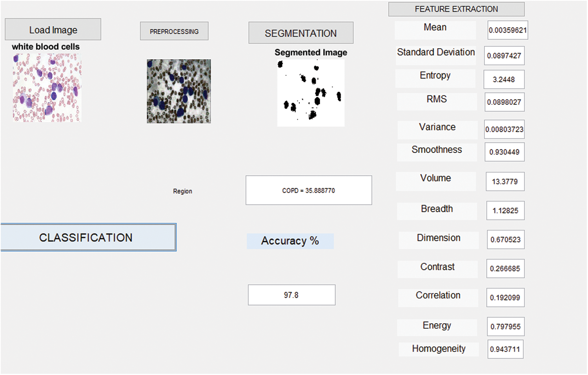Start the CLASSIFICATION process
Image resolution: width=588 pixels, height=375 pixels.
click(88, 237)
